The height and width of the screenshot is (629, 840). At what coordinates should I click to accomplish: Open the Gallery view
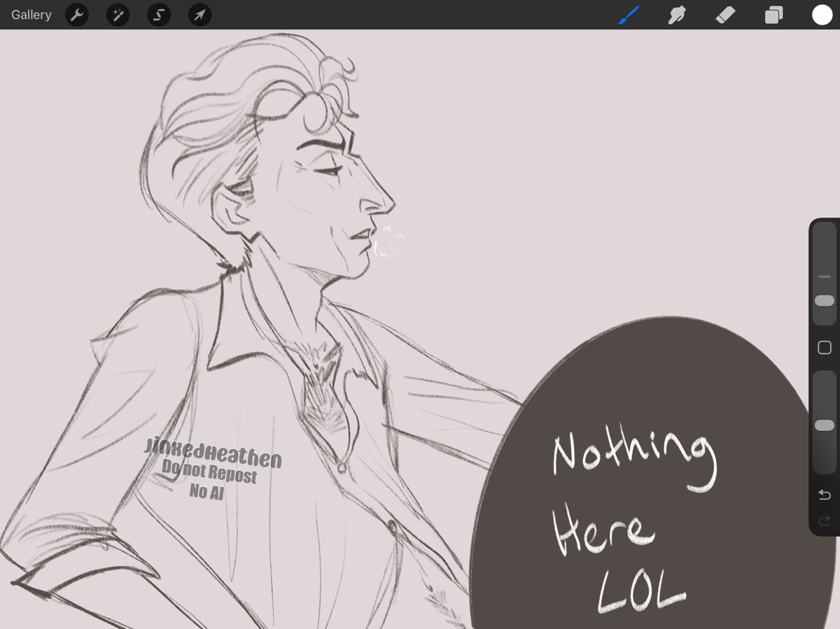pyautogui.click(x=31, y=15)
